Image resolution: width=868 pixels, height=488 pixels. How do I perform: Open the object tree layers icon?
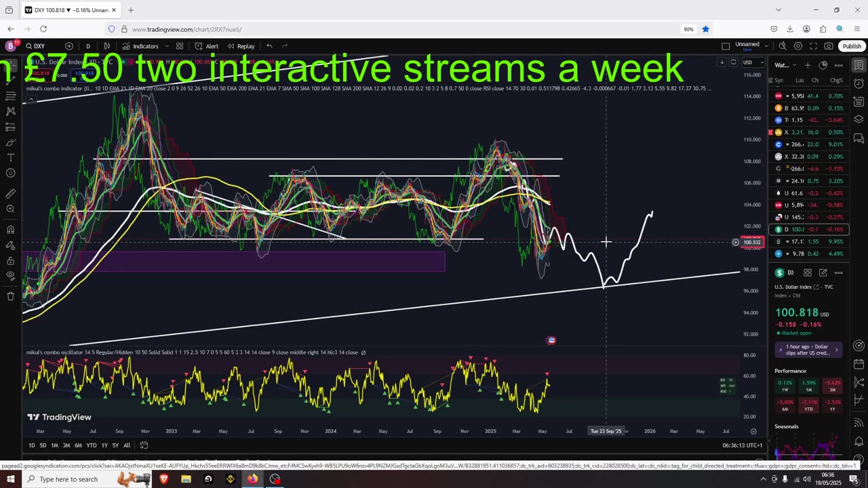[859, 119]
